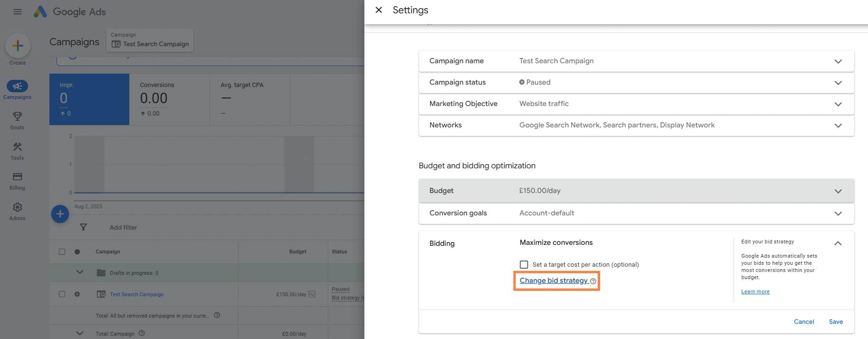The width and height of the screenshot is (868, 339).
Task: Click the help icon beside Change bid strategy
Action: (x=593, y=281)
